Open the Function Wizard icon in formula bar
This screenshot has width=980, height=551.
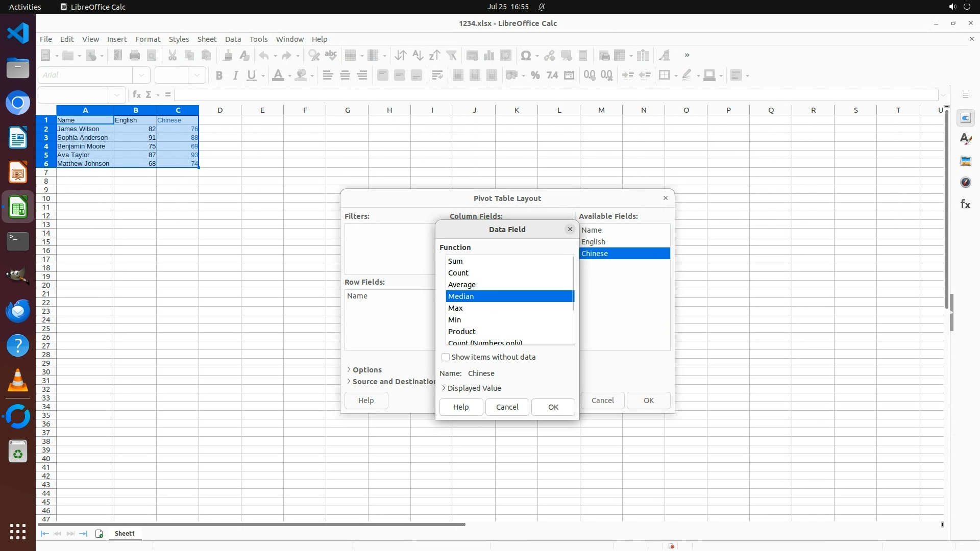pos(136,95)
